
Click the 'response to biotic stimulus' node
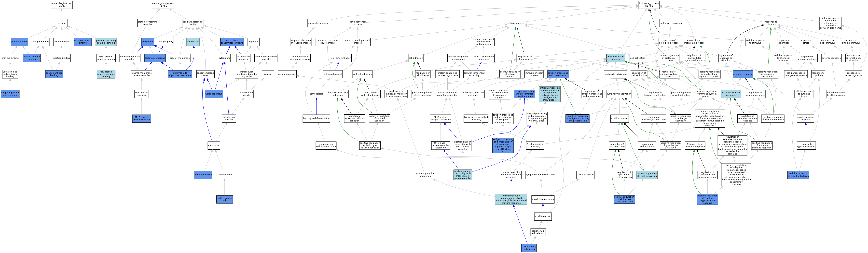(x=827, y=42)
